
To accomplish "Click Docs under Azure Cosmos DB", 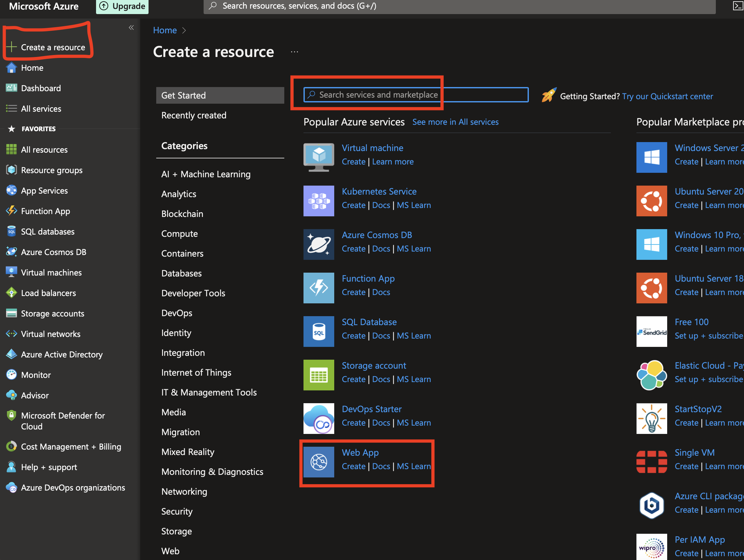I will pos(381,249).
